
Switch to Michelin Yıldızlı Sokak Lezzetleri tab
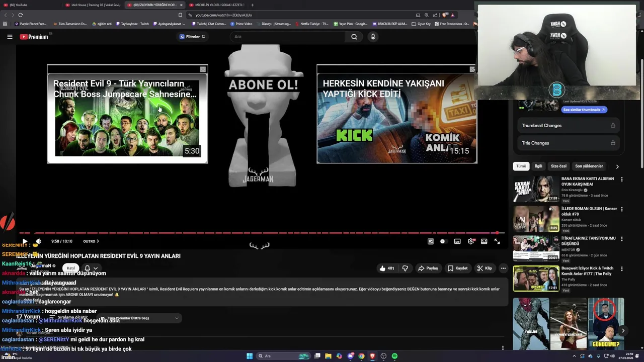[217, 5]
